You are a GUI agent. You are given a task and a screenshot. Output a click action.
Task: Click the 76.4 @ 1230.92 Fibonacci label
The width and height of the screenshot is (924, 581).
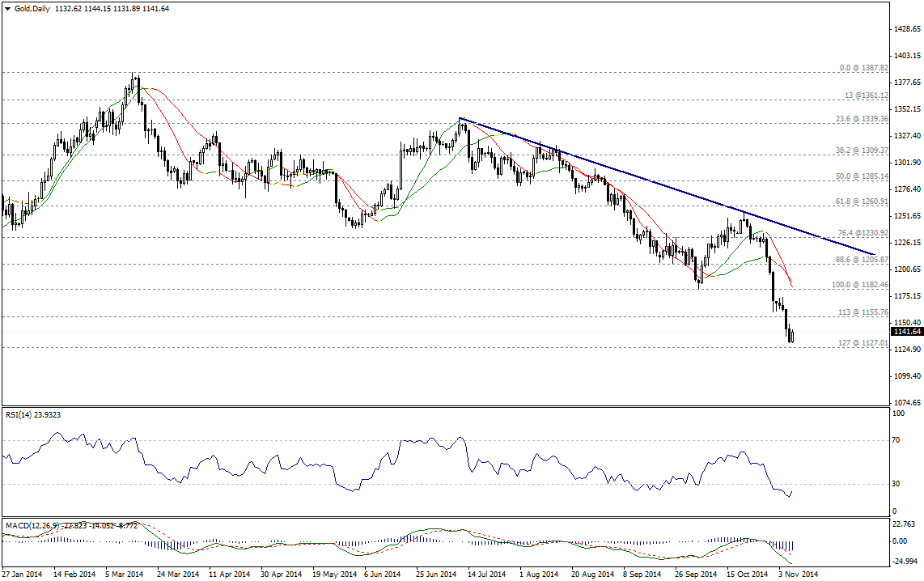(x=863, y=233)
